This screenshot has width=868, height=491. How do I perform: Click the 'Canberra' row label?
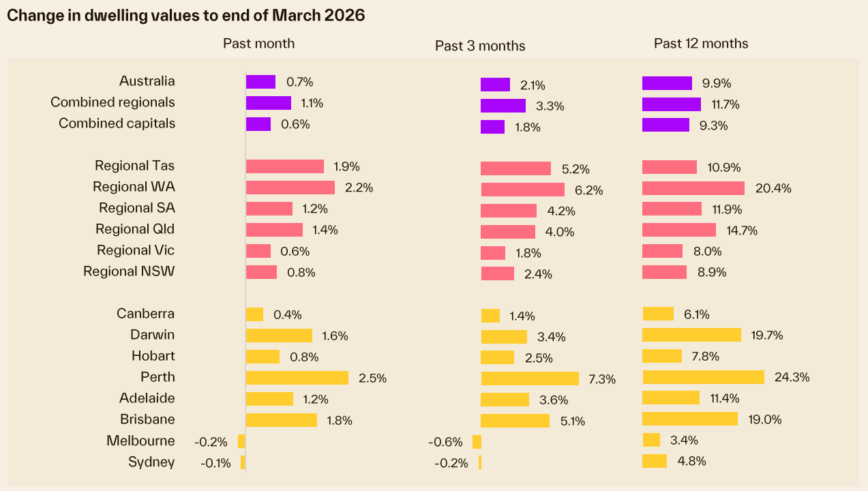point(145,314)
